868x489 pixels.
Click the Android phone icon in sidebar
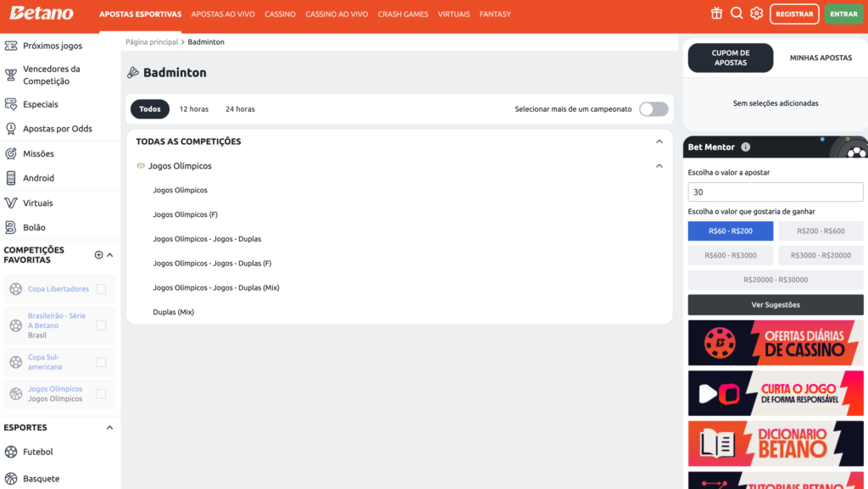coord(11,178)
